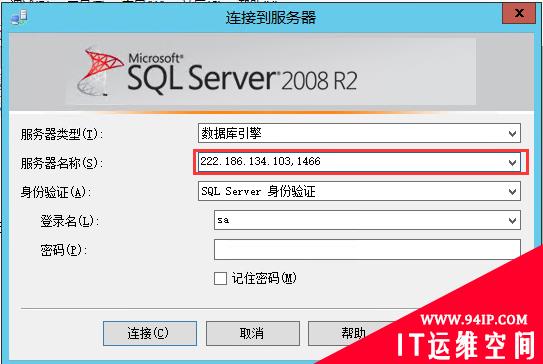This screenshot has width=543, height=364.
Task: Close the 连接到服务器 dialog
Action: [x=519, y=14]
